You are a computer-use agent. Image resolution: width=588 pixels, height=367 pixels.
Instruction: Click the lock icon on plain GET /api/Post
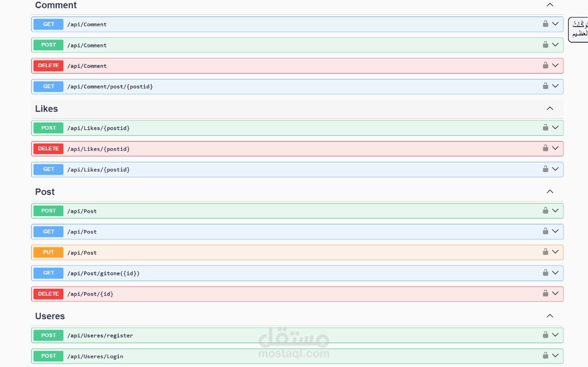click(545, 231)
